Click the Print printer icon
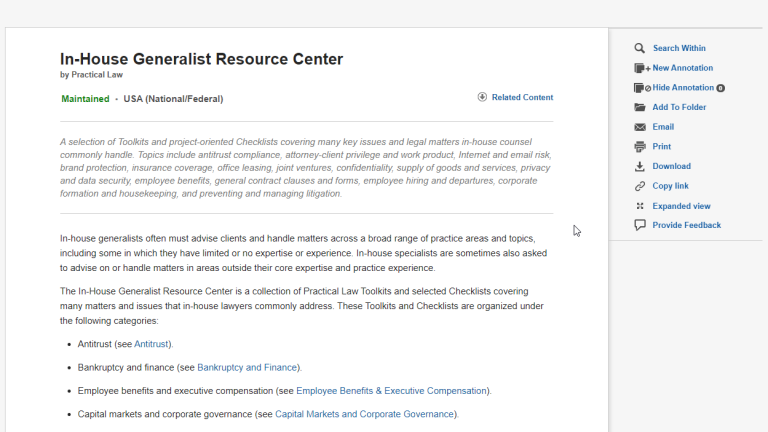768x432 pixels. [x=640, y=147]
